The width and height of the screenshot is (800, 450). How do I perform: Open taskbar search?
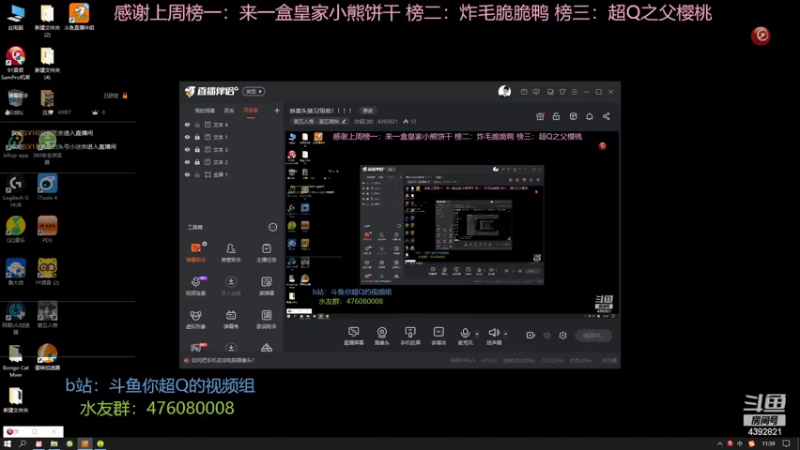(x=22, y=444)
